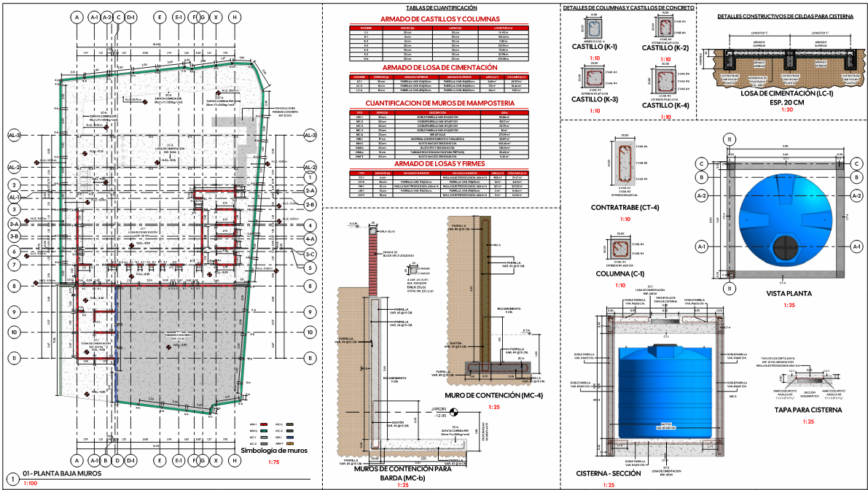Click the 1:20 scale label
Image resolution: width=868 pixels, height=490 pixels.
tap(786, 110)
